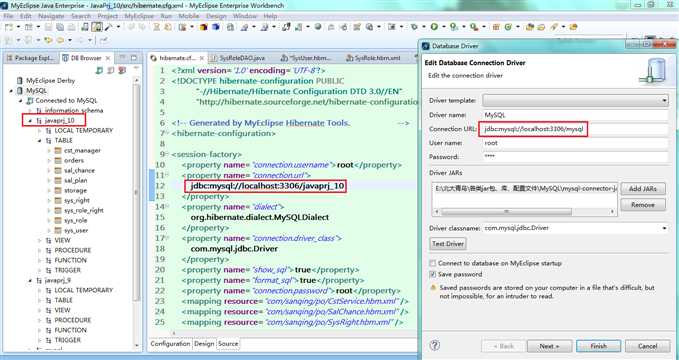
Task: Click the orders table icon
Action: tap(58, 160)
